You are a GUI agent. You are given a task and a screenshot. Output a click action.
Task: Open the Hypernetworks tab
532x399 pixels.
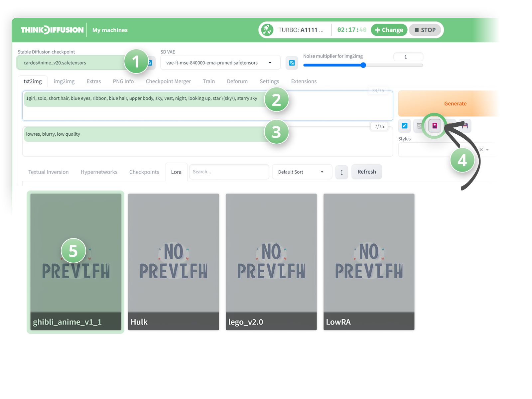point(99,172)
